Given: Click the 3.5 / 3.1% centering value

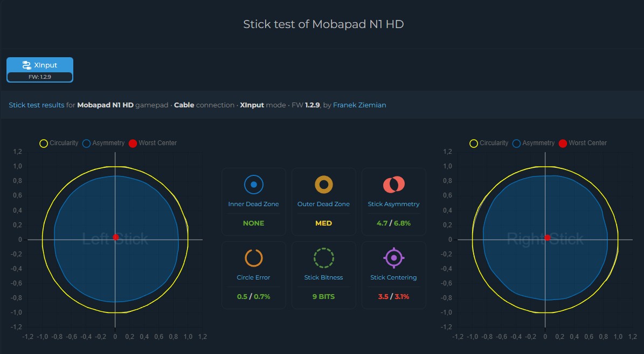Looking at the screenshot, I should click(x=393, y=296).
